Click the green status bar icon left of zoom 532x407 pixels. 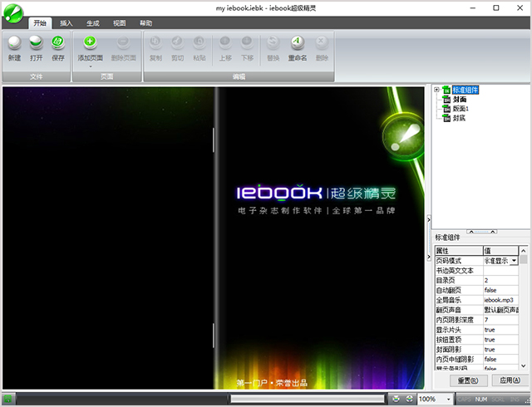[x=410, y=400]
